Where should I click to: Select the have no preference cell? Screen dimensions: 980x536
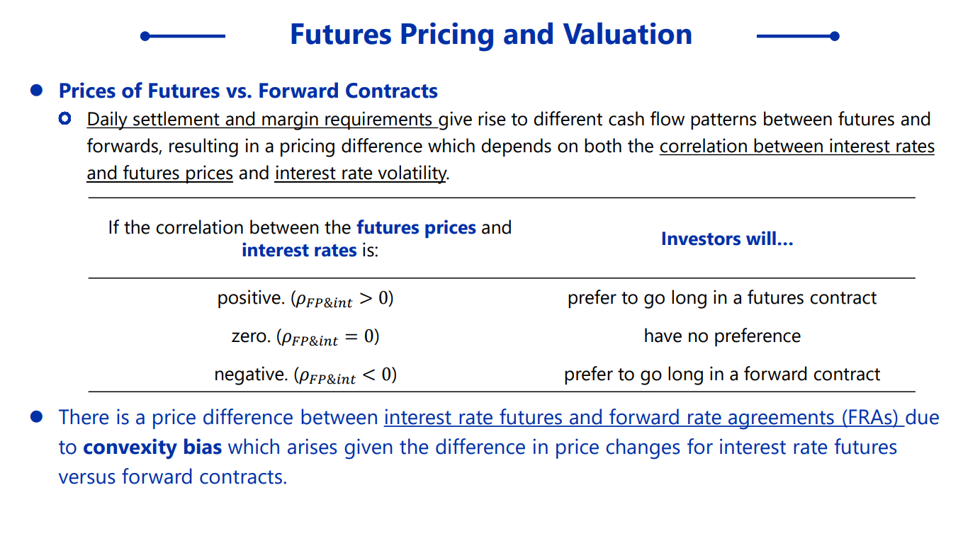tap(721, 336)
